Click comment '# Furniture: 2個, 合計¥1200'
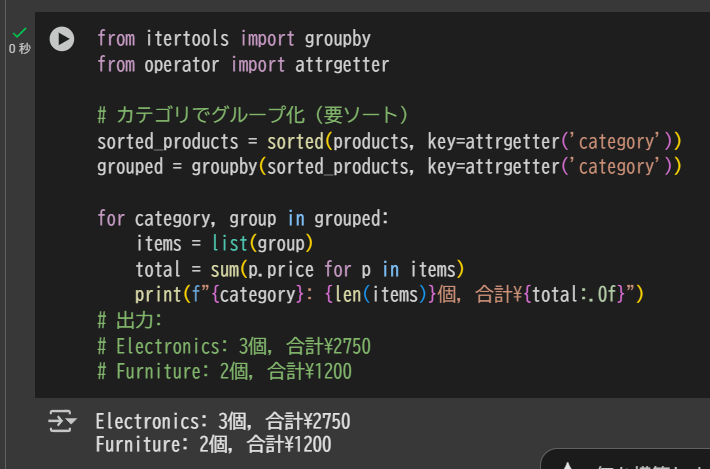710x469 pixels. [225, 372]
